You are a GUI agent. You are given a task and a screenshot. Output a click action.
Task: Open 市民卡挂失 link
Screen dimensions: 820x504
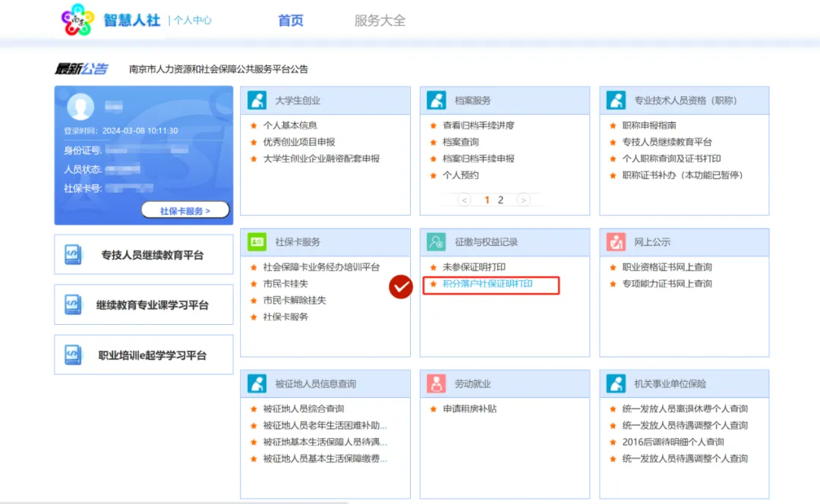coord(285,284)
